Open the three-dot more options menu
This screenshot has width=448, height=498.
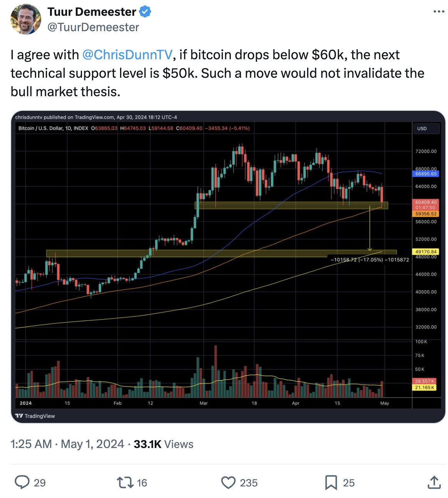click(439, 12)
